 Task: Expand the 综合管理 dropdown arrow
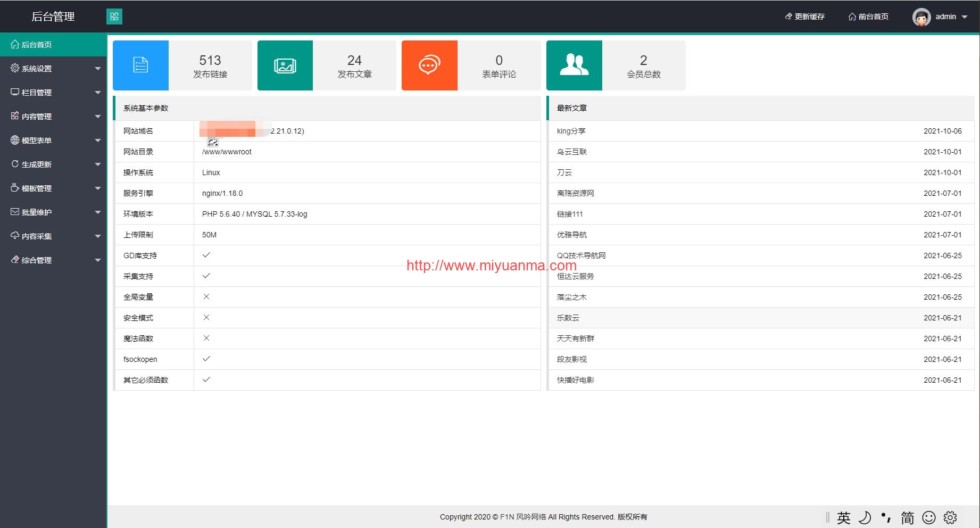[98, 260]
